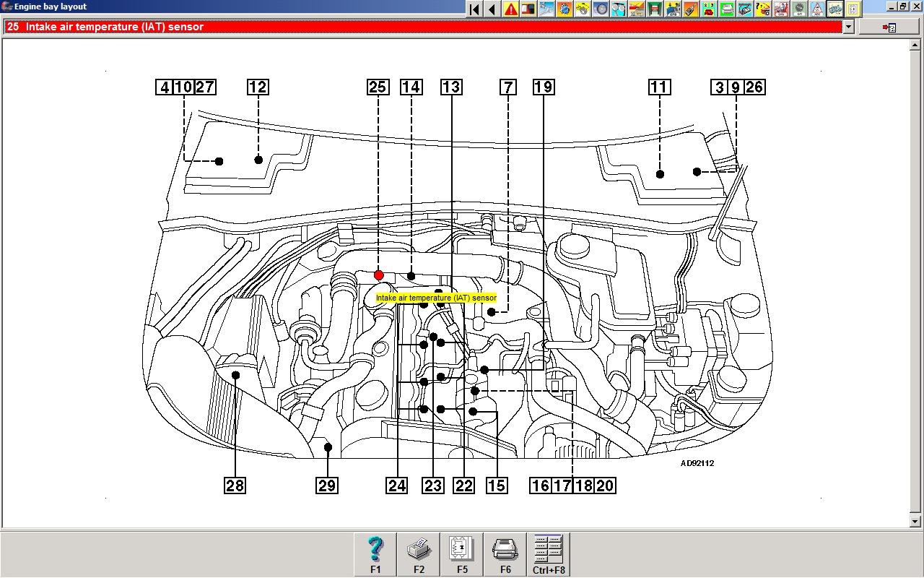Click the single left arrow back icon

tap(492, 9)
